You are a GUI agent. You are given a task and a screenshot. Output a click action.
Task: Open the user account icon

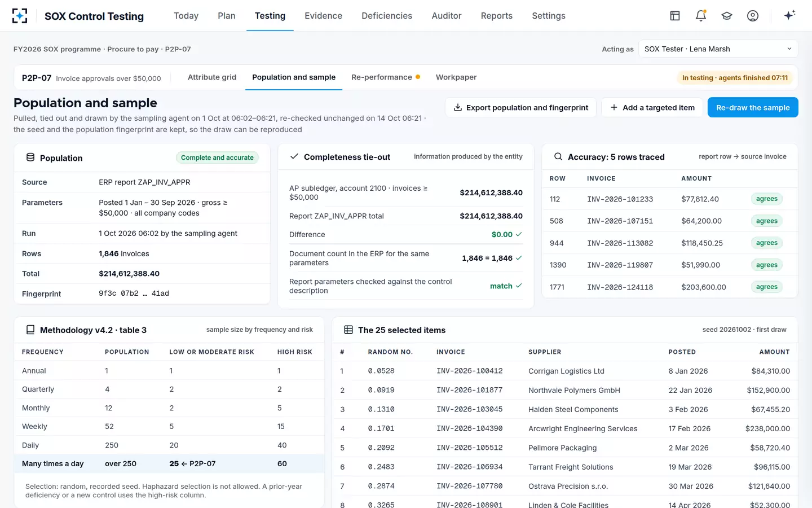pyautogui.click(x=753, y=16)
